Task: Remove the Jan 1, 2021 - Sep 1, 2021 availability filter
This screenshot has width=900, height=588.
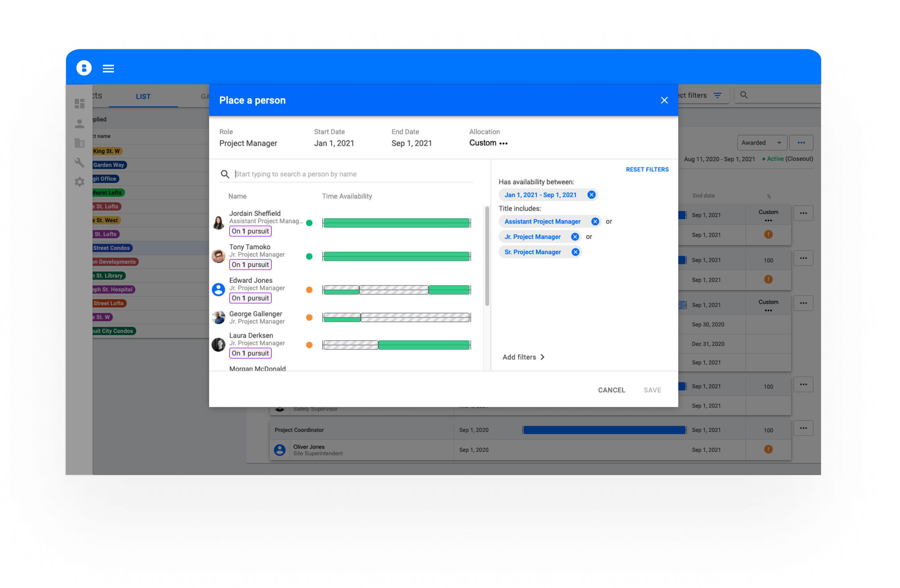Action: pos(591,195)
